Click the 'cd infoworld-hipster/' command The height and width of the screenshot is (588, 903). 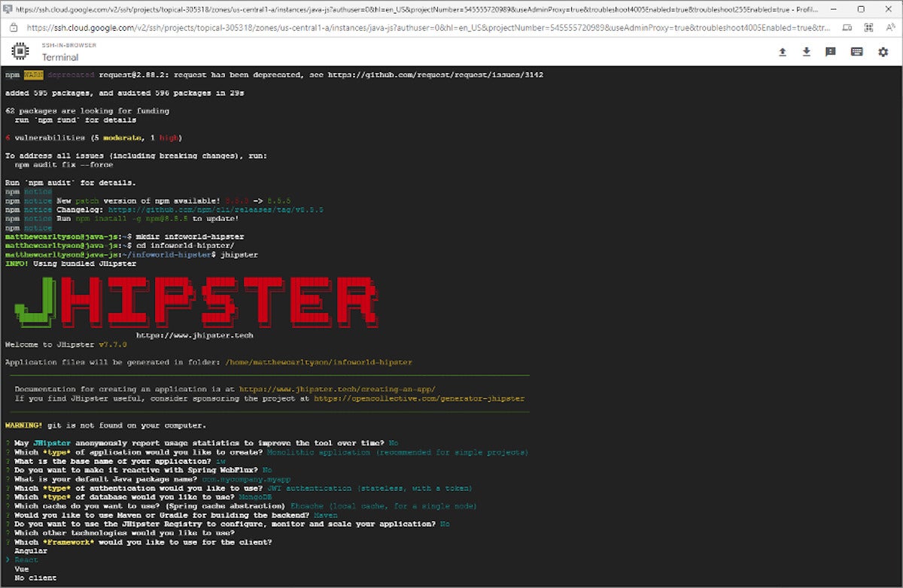coord(185,246)
